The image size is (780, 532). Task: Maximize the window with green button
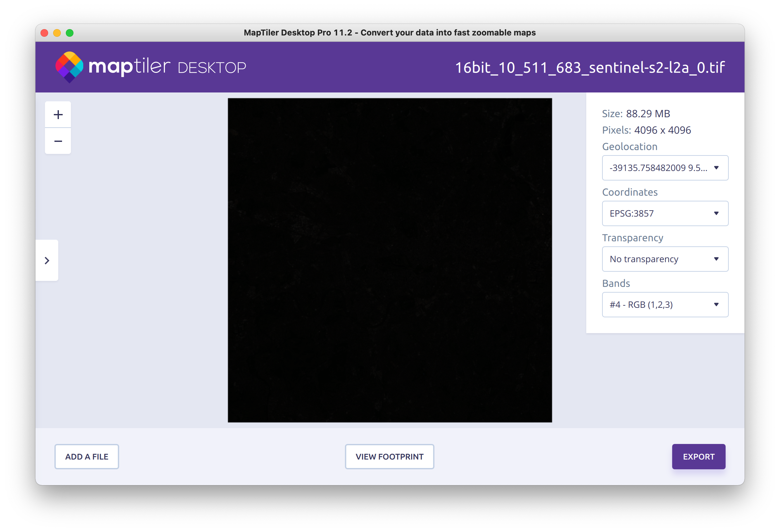(x=70, y=33)
